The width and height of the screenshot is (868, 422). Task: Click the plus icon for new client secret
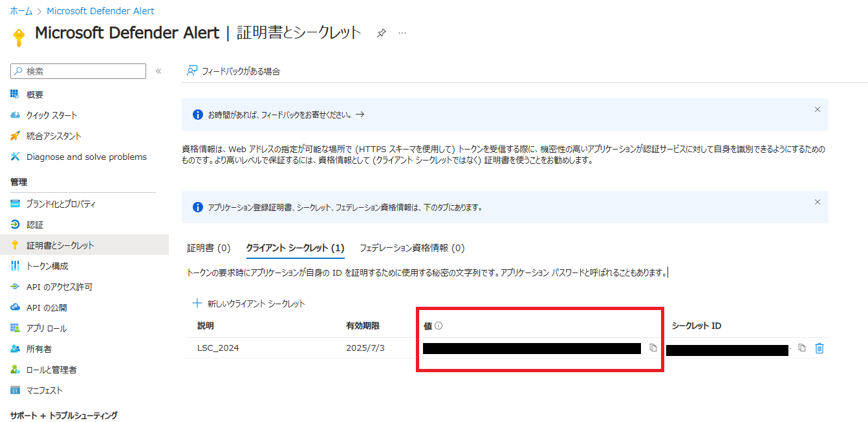pos(197,303)
